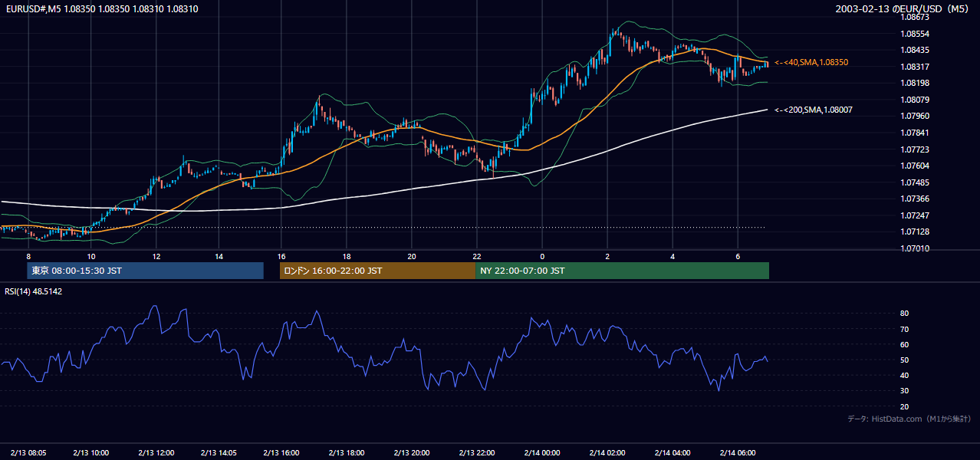
Task: Click RSI scale level 30
Action: (x=904, y=391)
